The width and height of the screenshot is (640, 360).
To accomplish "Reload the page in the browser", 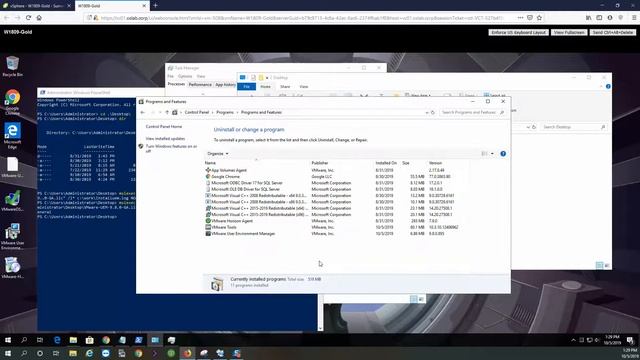I will point(28,18).
